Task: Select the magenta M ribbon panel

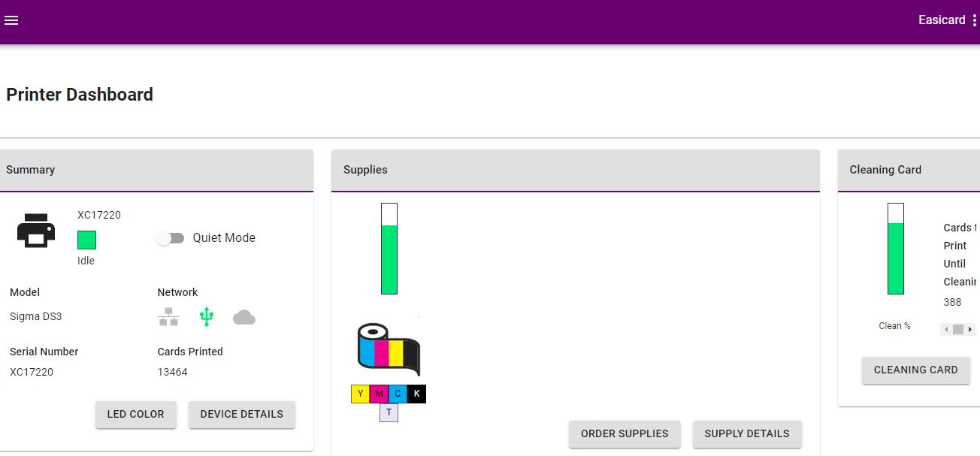Action: click(379, 394)
